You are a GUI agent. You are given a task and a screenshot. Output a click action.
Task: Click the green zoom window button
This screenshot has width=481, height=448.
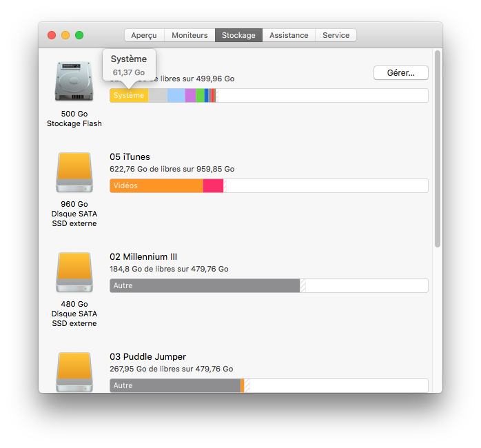point(79,35)
